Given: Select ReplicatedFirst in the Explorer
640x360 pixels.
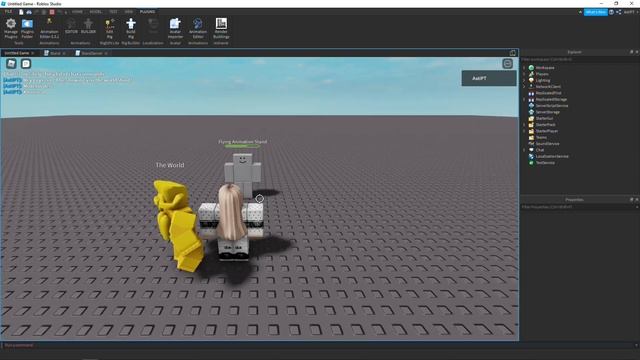Looking at the screenshot, I should [548, 93].
